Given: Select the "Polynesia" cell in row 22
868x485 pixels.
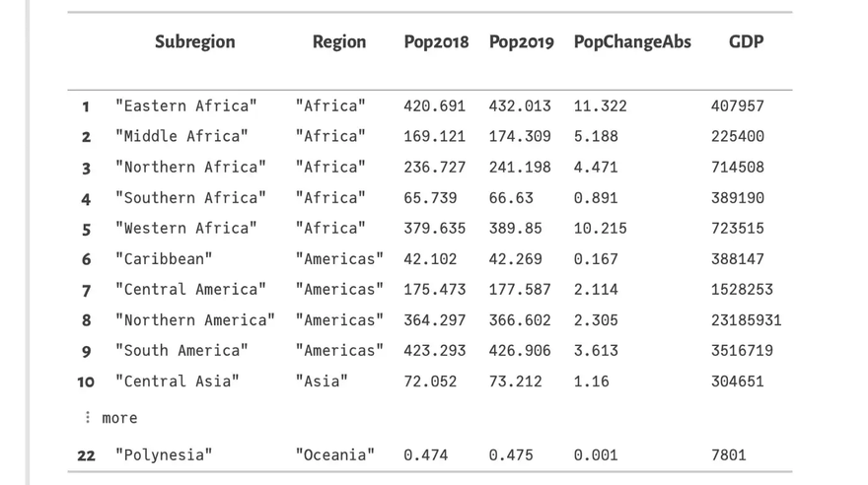Looking at the screenshot, I should (164, 455).
